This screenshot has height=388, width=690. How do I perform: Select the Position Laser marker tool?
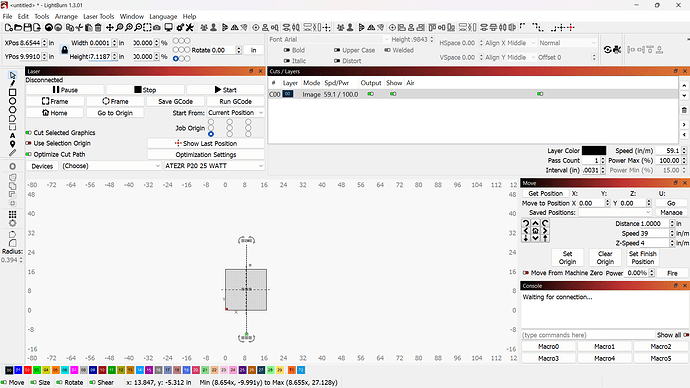click(x=12, y=144)
